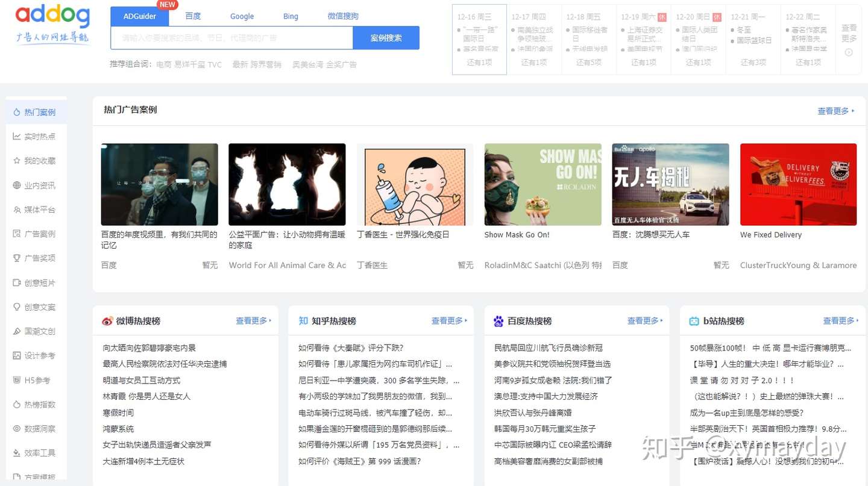This screenshot has height=486, width=868.
Task: Open 查看更多 for 热门广告案例
Action: [836, 111]
